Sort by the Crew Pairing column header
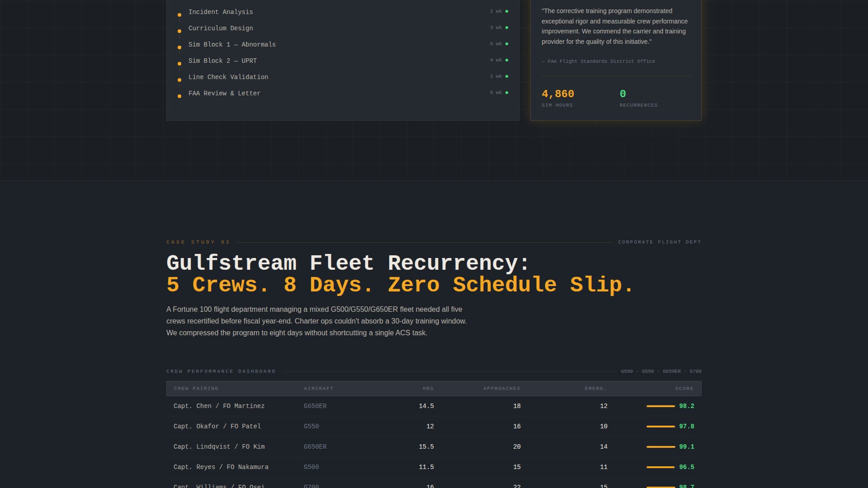Viewport: 868px width, 488px height. 196,389
